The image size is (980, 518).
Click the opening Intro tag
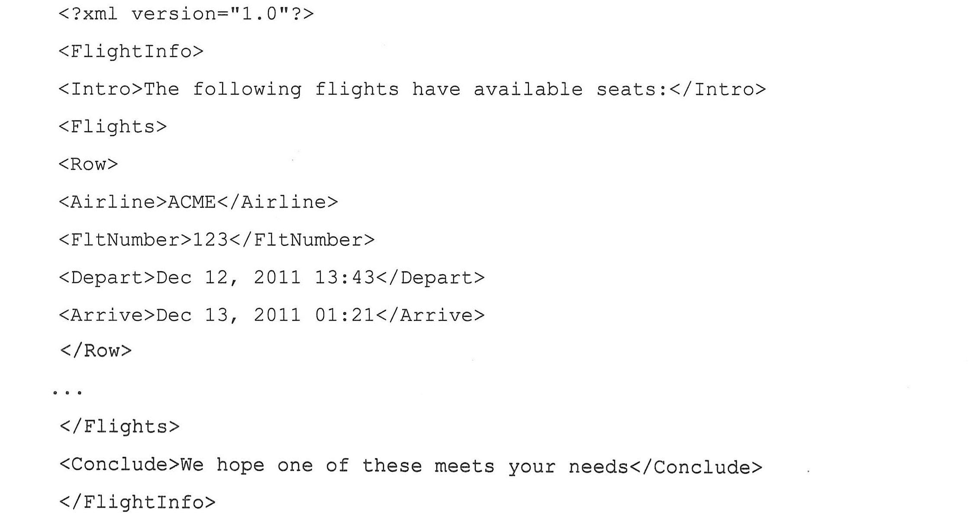100,89
